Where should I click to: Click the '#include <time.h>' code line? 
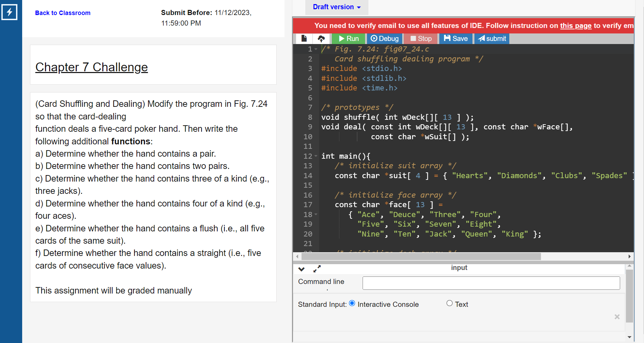click(x=360, y=88)
